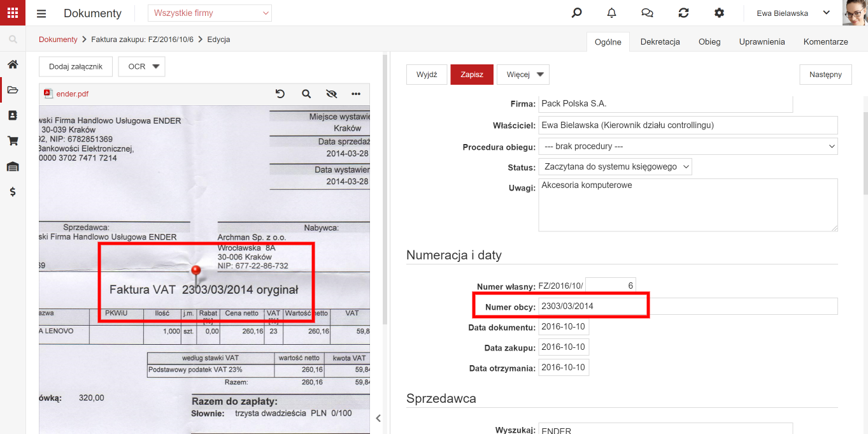Open the hamburger navigation menu

pyautogui.click(x=41, y=13)
